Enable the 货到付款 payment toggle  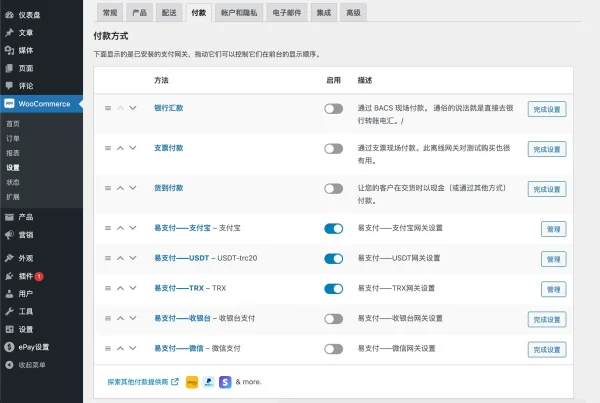tap(334, 189)
